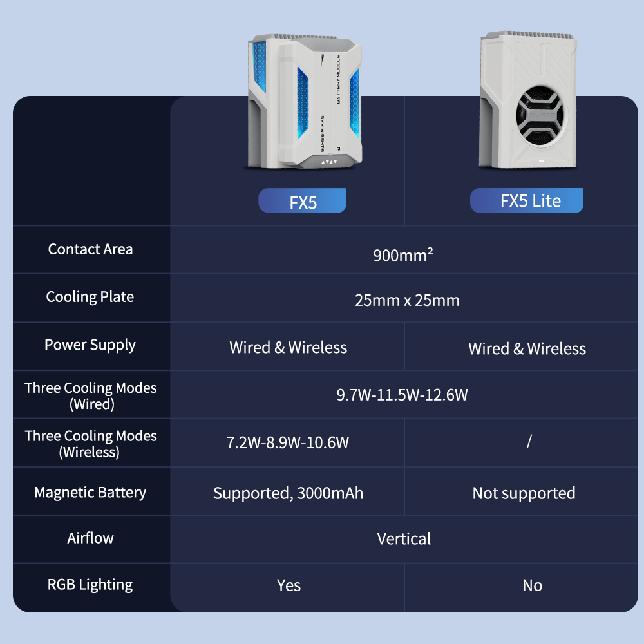Select Three Cooling Modes (Wired) row label
This screenshot has width=644, height=644.
(x=91, y=395)
